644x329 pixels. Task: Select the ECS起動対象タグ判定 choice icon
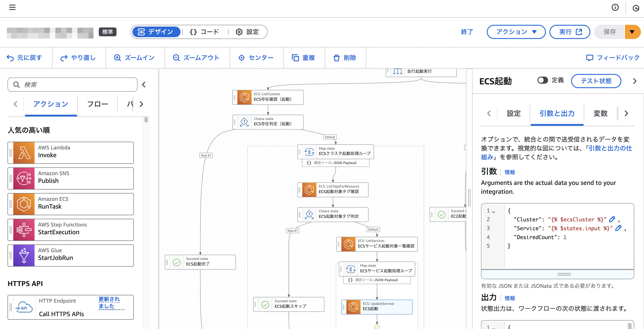click(x=309, y=215)
